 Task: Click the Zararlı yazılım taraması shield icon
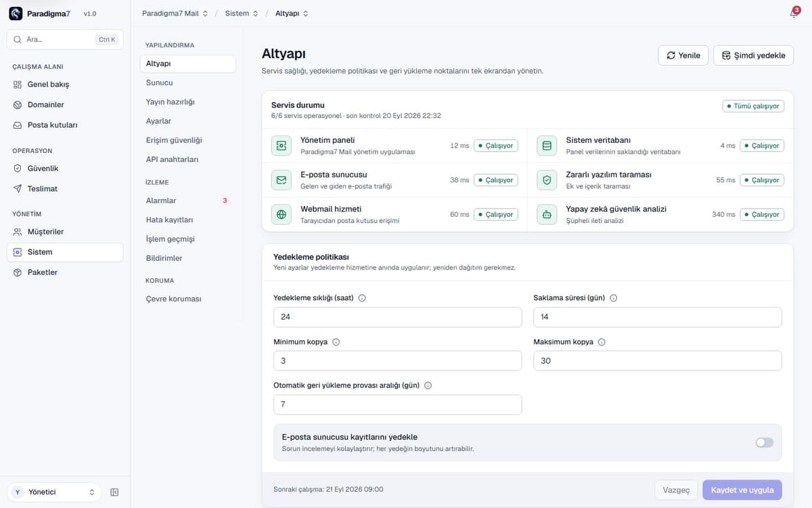tap(547, 180)
